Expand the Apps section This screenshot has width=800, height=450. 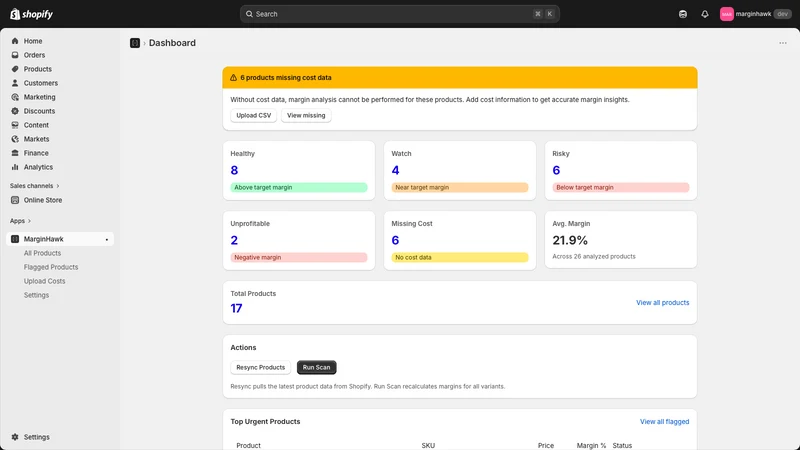[x=20, y=221]
